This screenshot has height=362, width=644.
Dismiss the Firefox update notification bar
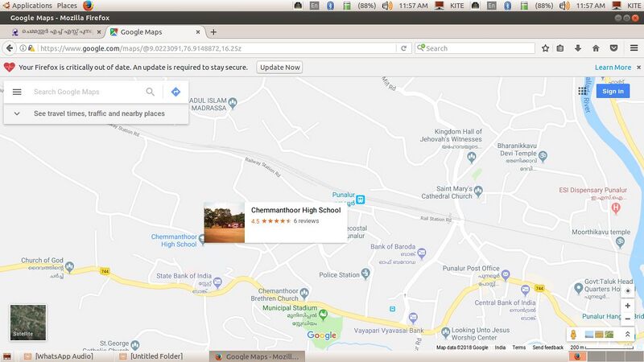pyautogui.click(x=638, y=68)
